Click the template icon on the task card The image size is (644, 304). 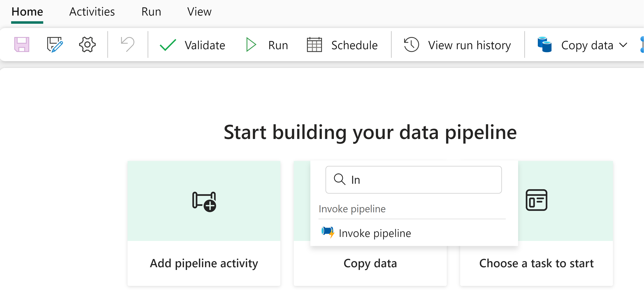pos(536,200)
